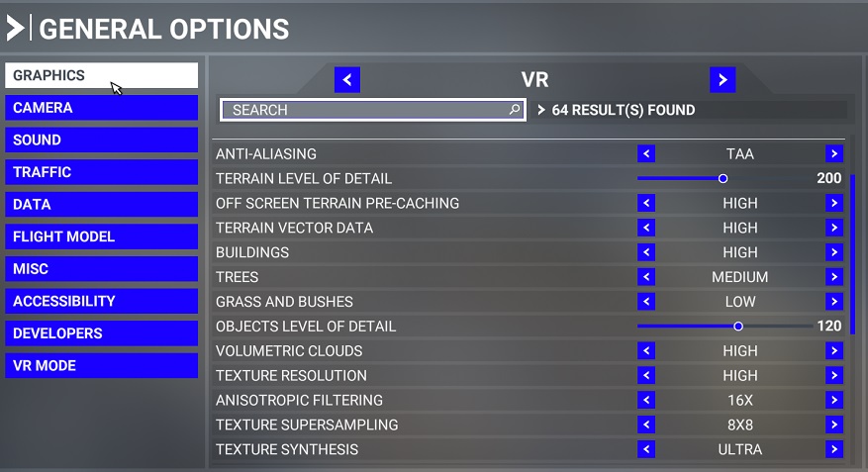This screenshot has height=472, width=868.
Task: Advance Texture Supersampling with right arrow
Action: click(x=834, y=425)
